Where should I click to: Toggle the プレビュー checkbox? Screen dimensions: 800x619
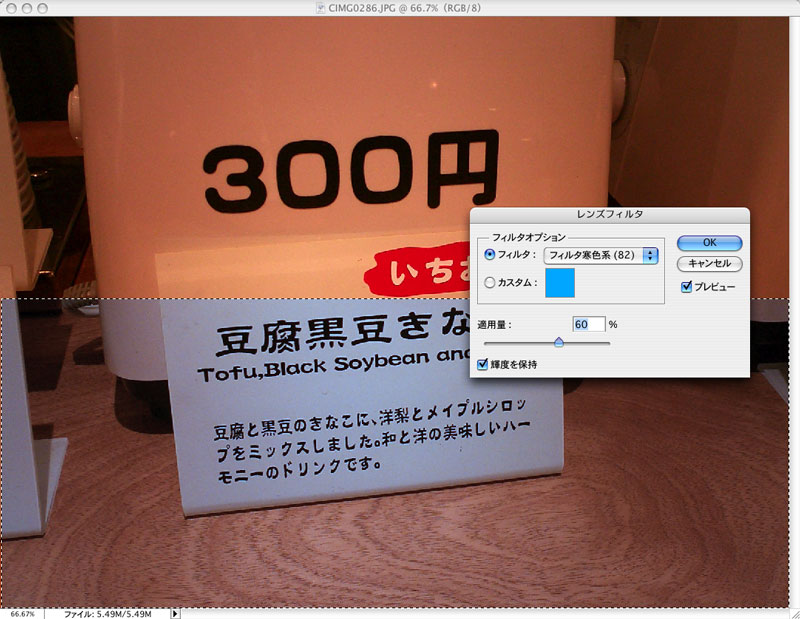[x=686, y=287]
